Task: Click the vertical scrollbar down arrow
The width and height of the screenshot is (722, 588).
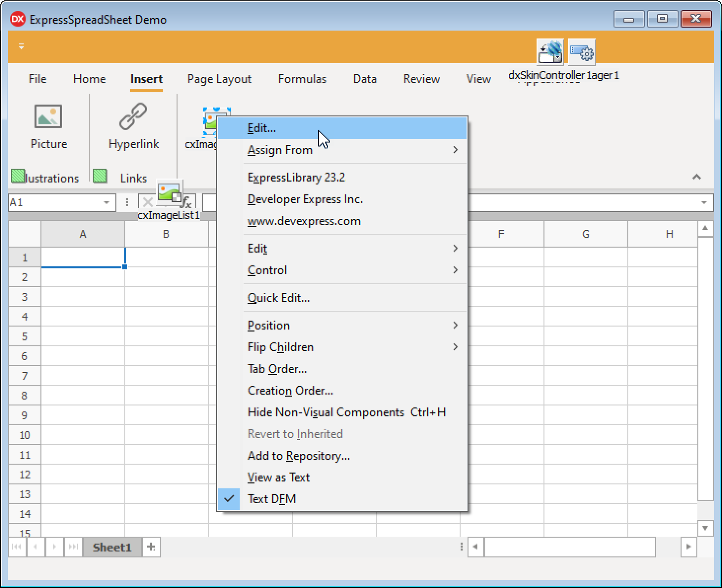Action: pyautogui.click(x=705, y=528)
